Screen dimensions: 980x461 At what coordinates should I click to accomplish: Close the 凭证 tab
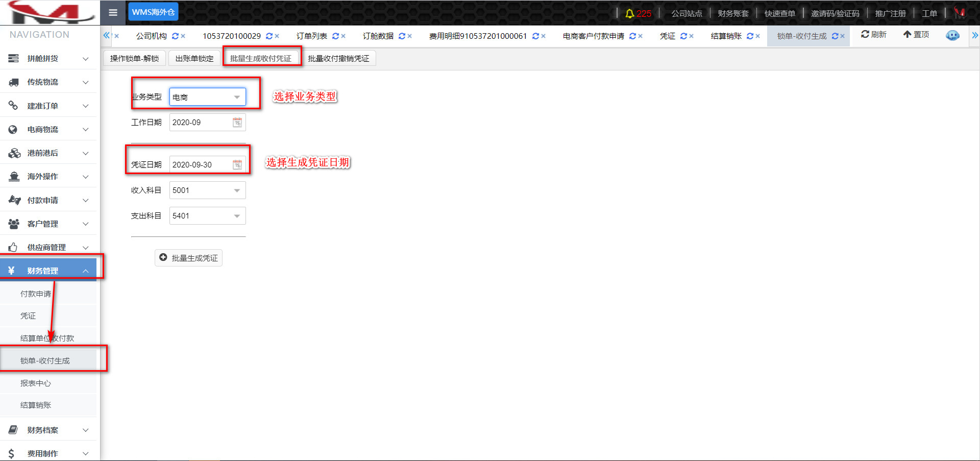point(692,36)
